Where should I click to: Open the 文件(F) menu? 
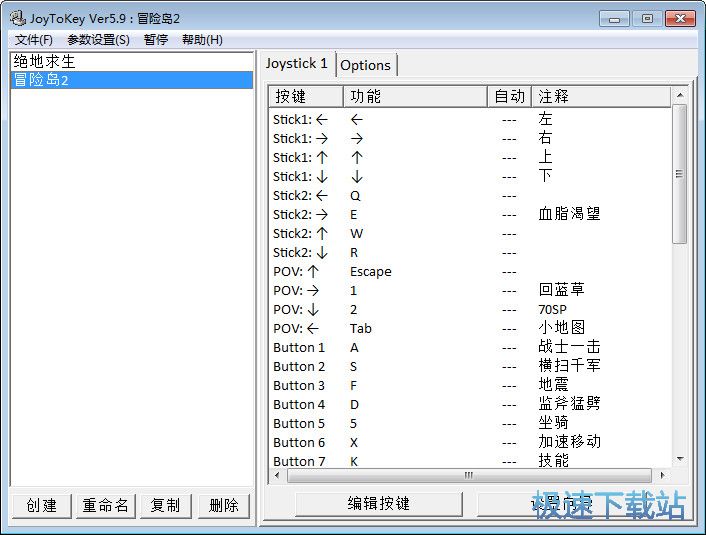click(x=34, y=40)
